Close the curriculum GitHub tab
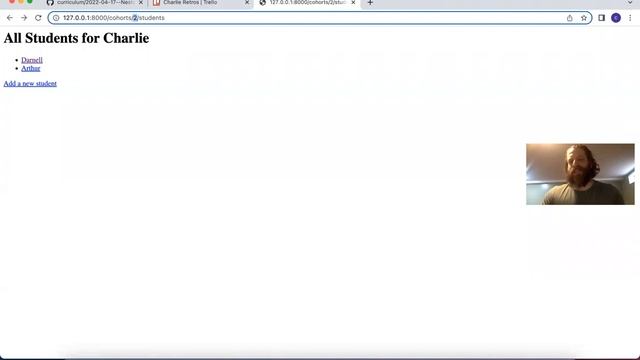Viewport: 640px width, 360px height. click(x=141, y=2)
